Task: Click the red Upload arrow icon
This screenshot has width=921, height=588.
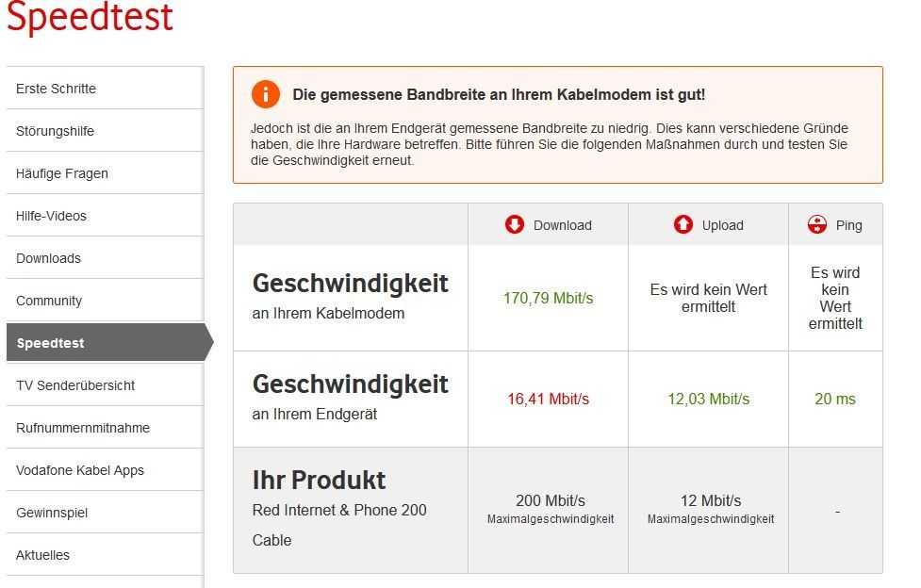Action: pos(683,224)
